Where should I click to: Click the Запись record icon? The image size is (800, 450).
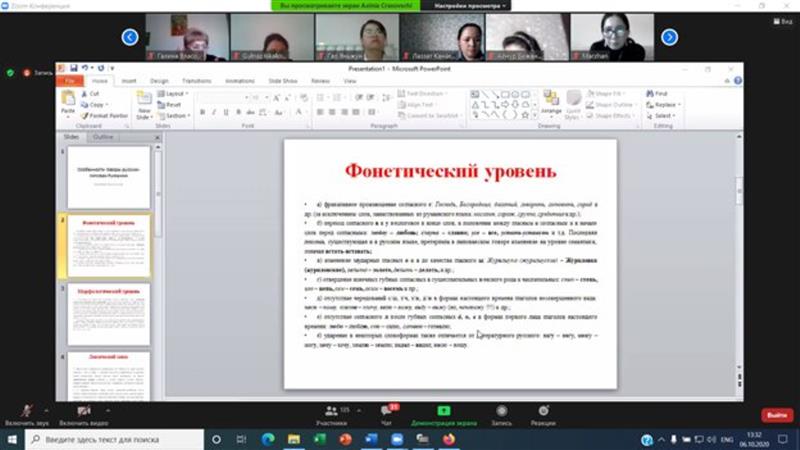[x=501, y=411]
